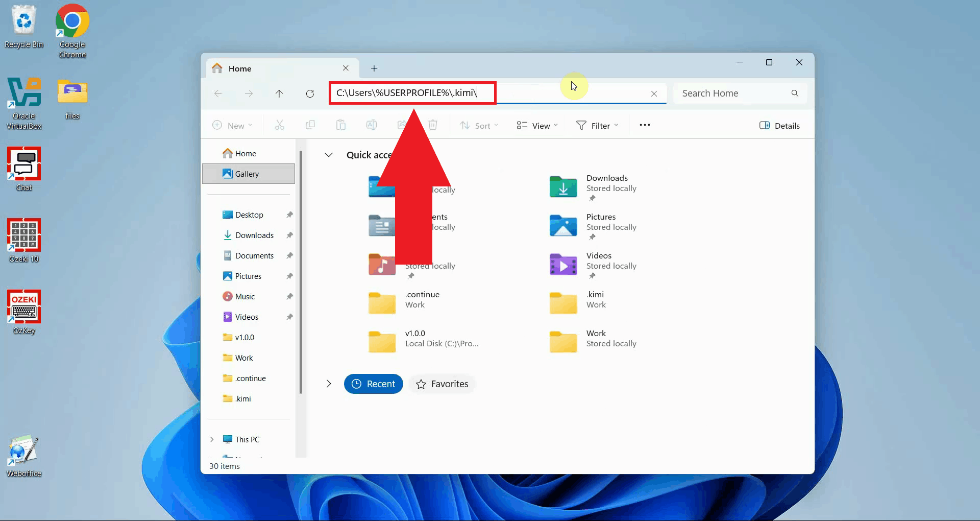Open Work in the navigation pane
This screenshot has height=521, width=980.
coord(249,358)
